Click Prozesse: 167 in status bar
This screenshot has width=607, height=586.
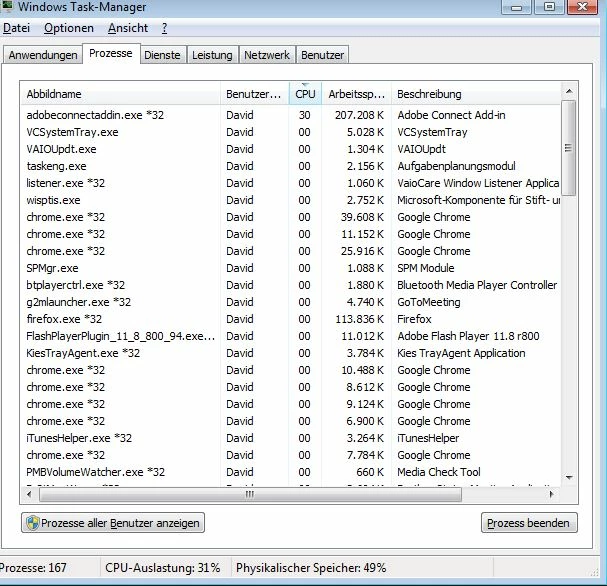tap(33, 568)
